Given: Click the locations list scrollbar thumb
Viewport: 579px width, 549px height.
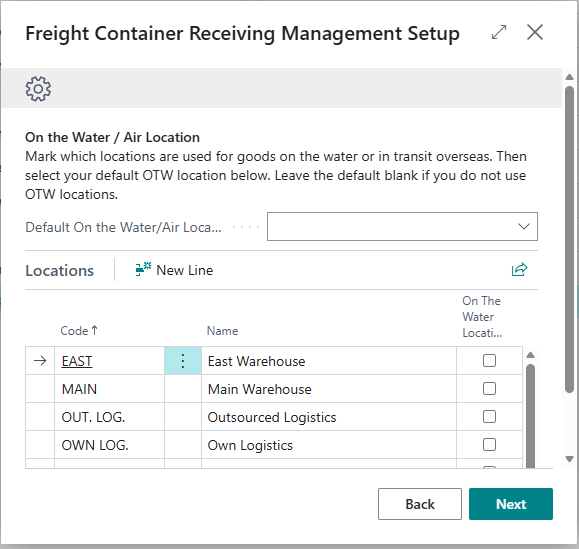Looking at the screenshot, I should [531, 416].
